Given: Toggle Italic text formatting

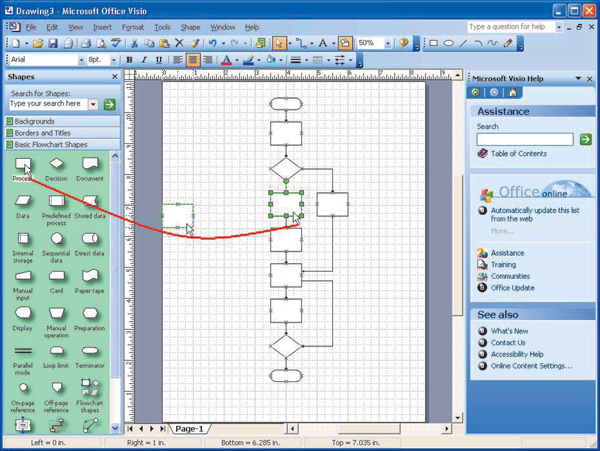Looking at the screenshot, I should 144,60.
